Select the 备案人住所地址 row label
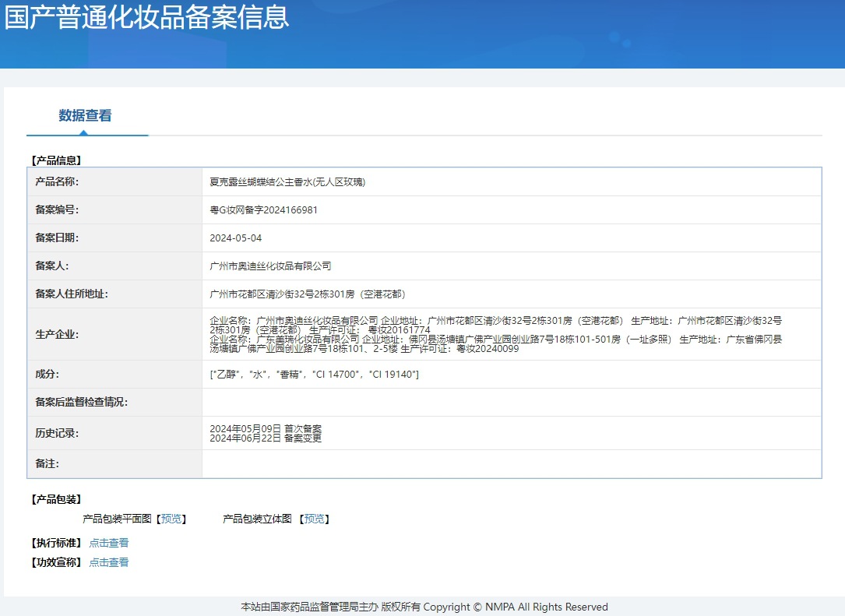 (74, 294)
